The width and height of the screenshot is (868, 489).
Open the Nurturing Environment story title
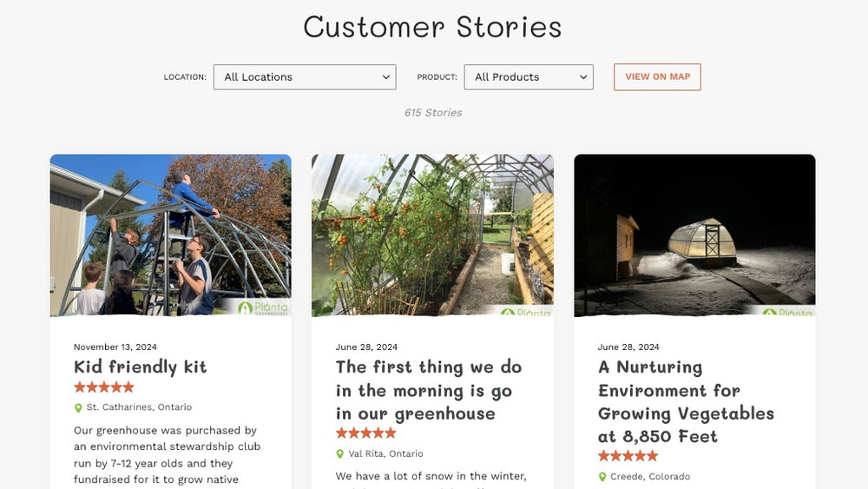(686, 401)
